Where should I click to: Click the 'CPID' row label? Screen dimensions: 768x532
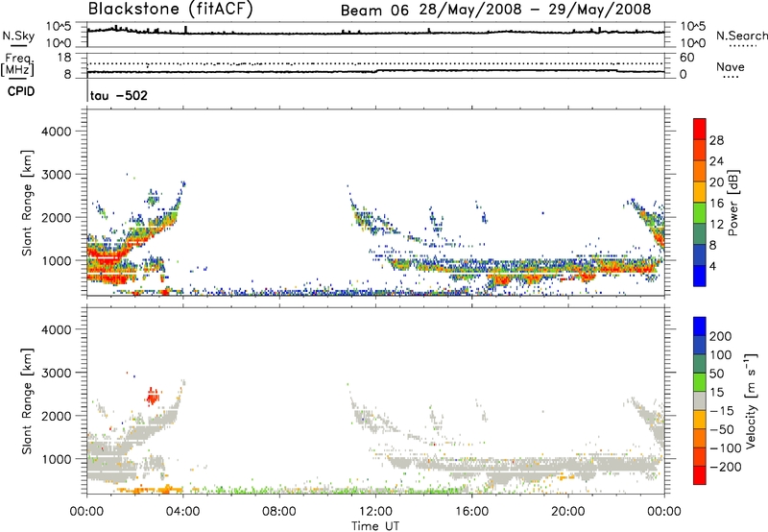tap(21, 91)
